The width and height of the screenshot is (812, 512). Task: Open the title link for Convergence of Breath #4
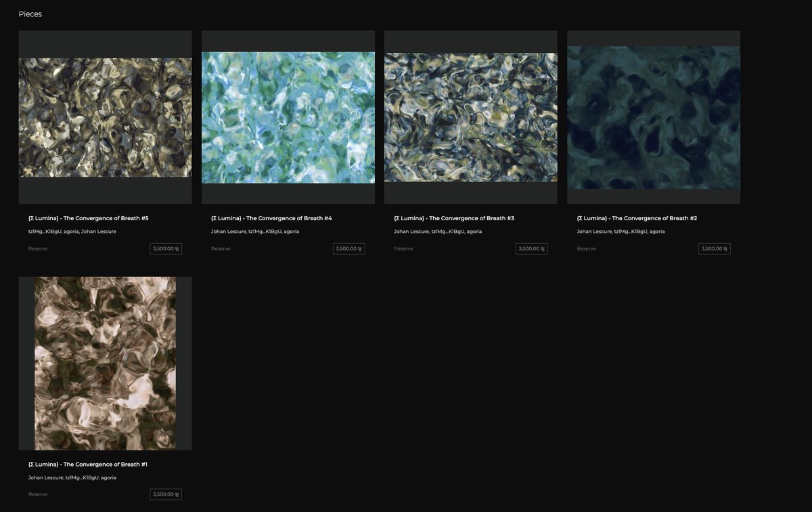271,218
